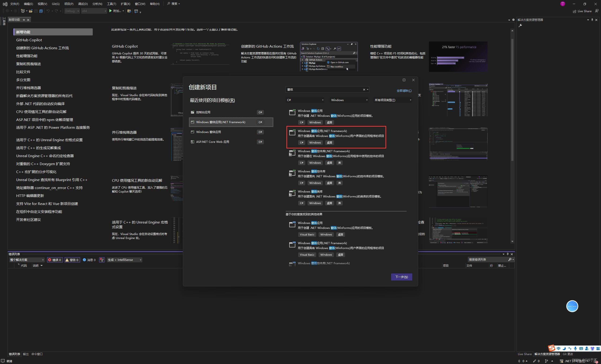Open the 所有项目类型 filter dropdown

click(393, 100)
